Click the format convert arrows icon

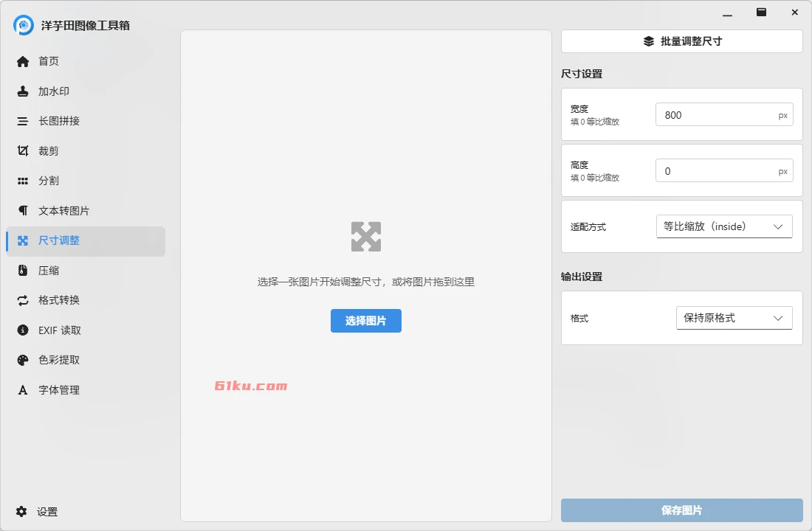[x=23, y=300]
